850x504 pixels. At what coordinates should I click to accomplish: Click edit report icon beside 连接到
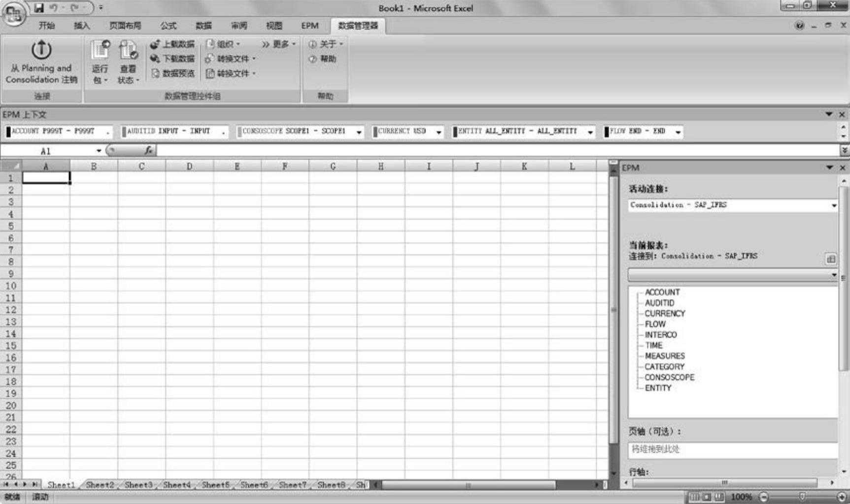[x=831, y=259]
